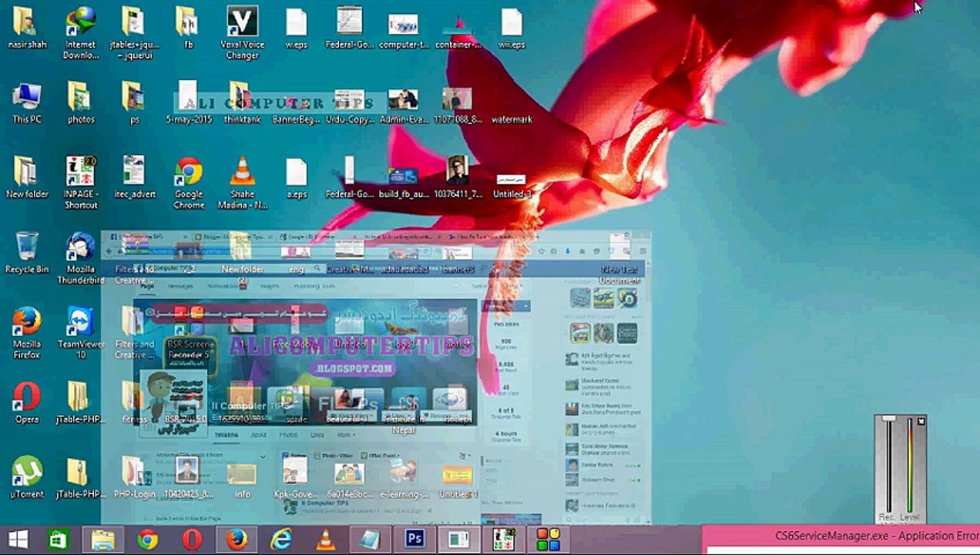Open the ps folder
This screenshot has height=555, width=980.
pyautogui.click(x=134, y=103)
